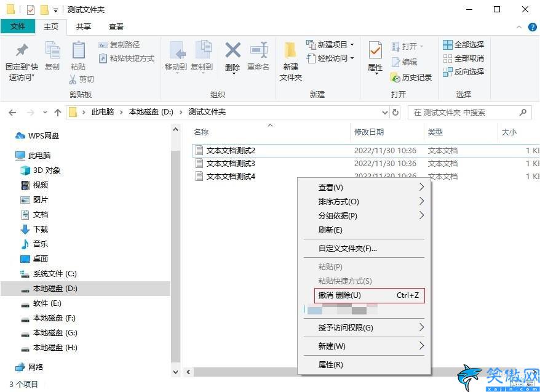540x392 pixels.
Task: Click the New Folder icon
Action: [x=290, y=50]
